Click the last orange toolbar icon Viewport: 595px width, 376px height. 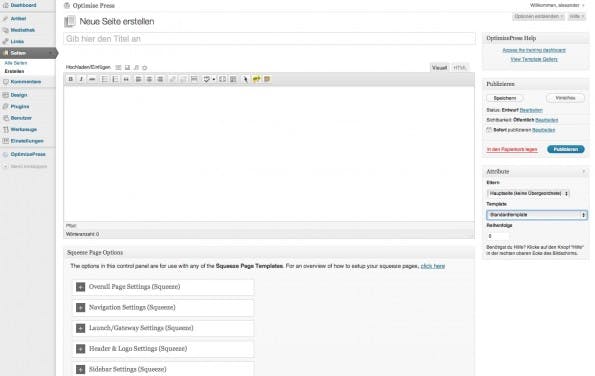coord(267,79)
